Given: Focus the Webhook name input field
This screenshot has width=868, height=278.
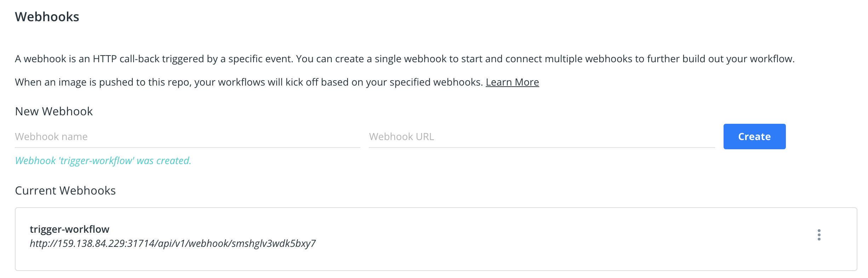Looking at the screenshot, I should point(187,137).
